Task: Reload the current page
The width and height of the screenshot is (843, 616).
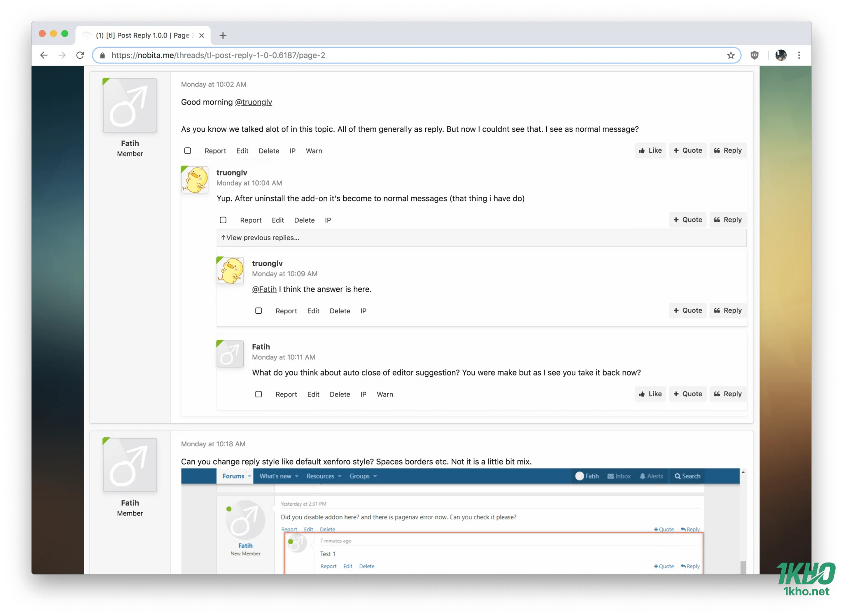Action: coord(80,55)
